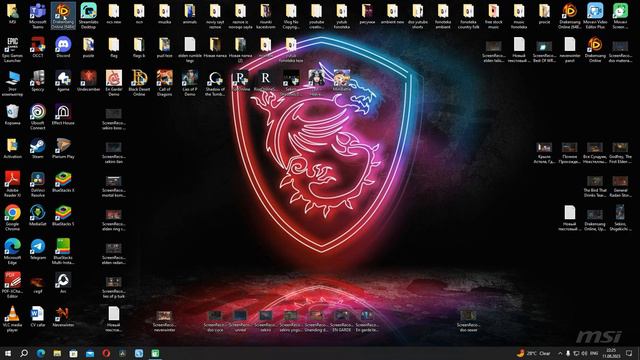Select the Telegram desktop shortcut
640x360 pixels.
(38, 249)
